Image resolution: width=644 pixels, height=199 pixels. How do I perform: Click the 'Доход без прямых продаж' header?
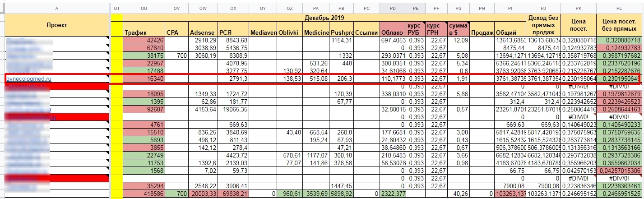(543, 25)
